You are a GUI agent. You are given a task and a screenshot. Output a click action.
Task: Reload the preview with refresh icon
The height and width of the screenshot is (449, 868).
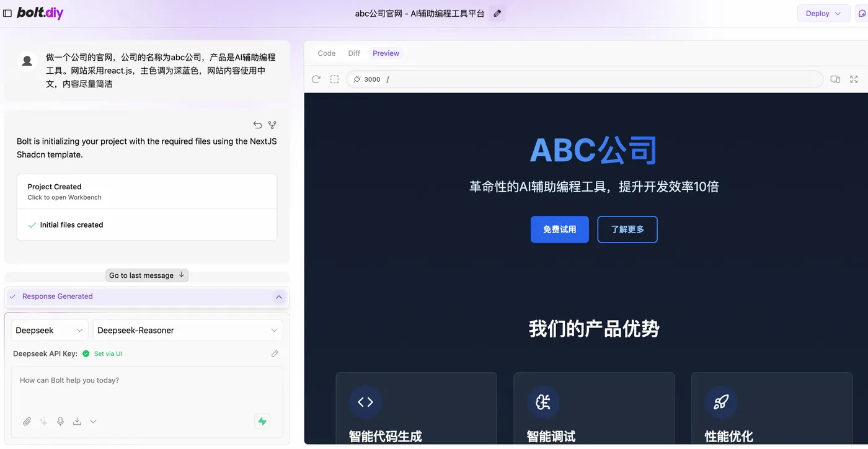click(316, 79)
